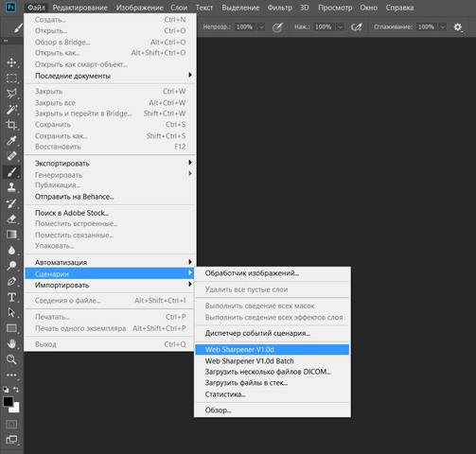
Task: Expand the Сценарии submenu
Action: tap(110, 273)
